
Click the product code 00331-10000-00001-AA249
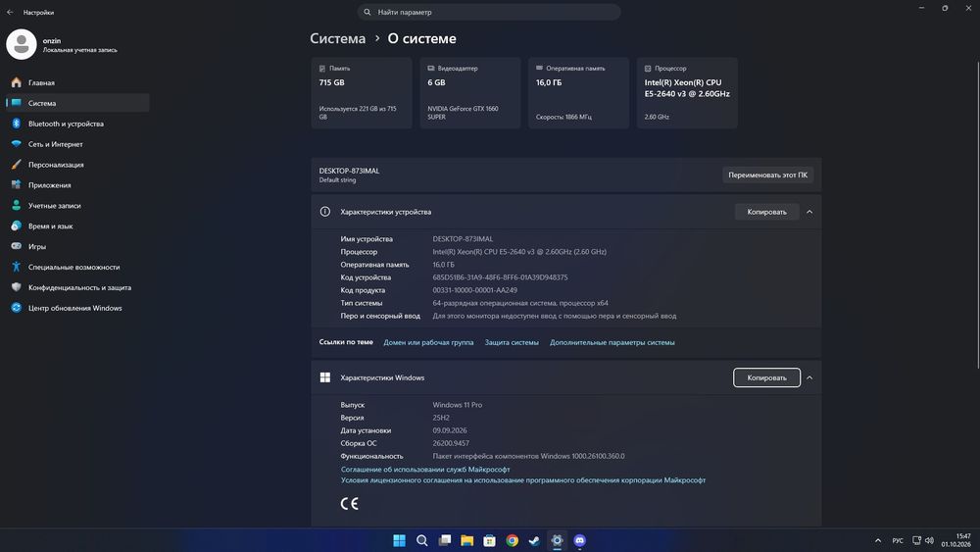(475, 290)
